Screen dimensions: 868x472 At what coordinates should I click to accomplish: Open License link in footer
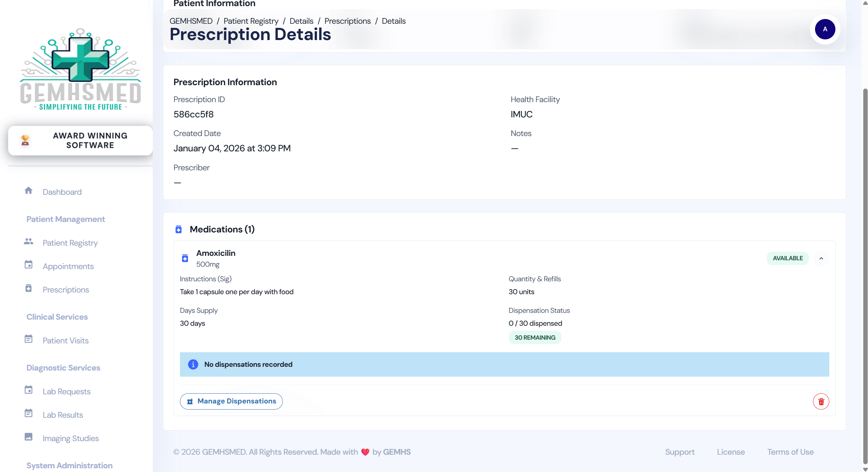pyautogui.click(x=731, y=452)
